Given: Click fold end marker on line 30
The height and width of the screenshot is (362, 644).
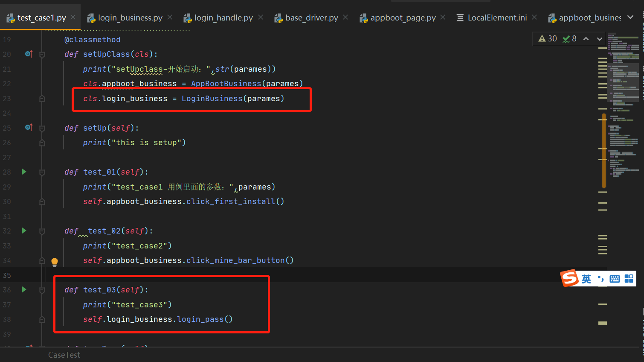Looking at the screenshot, I should [42, 201].
